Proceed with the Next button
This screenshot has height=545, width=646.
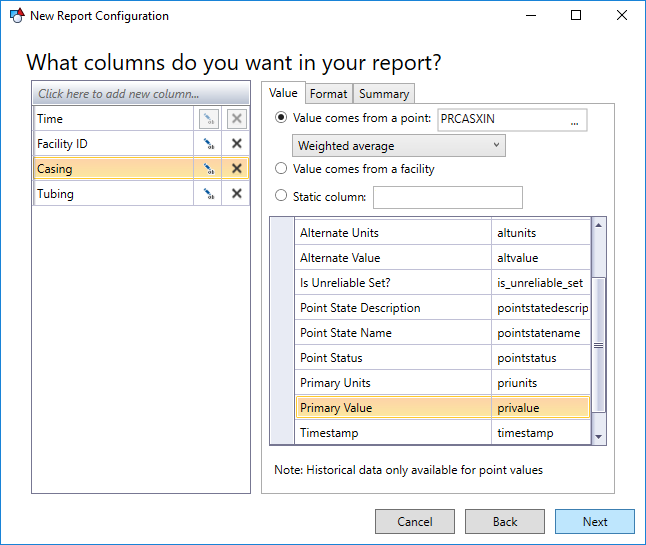595,522
